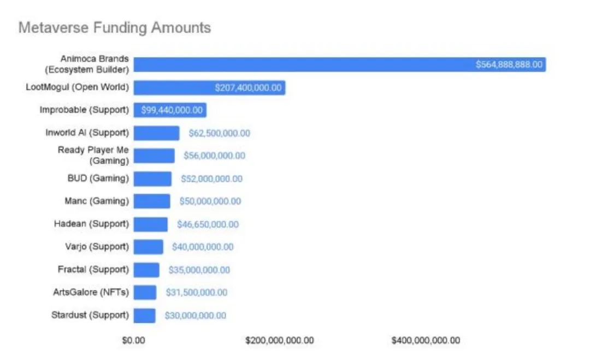Click the Metaverse Funding Amounts chart title
The height and width of the screenshot is (364, 590).
click(115, 28)
